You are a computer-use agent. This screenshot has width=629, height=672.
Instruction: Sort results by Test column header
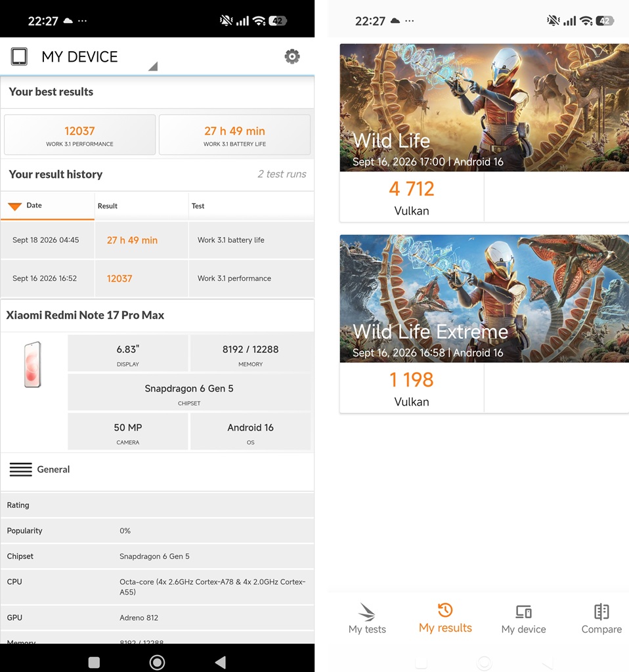(x=198, y=205)
